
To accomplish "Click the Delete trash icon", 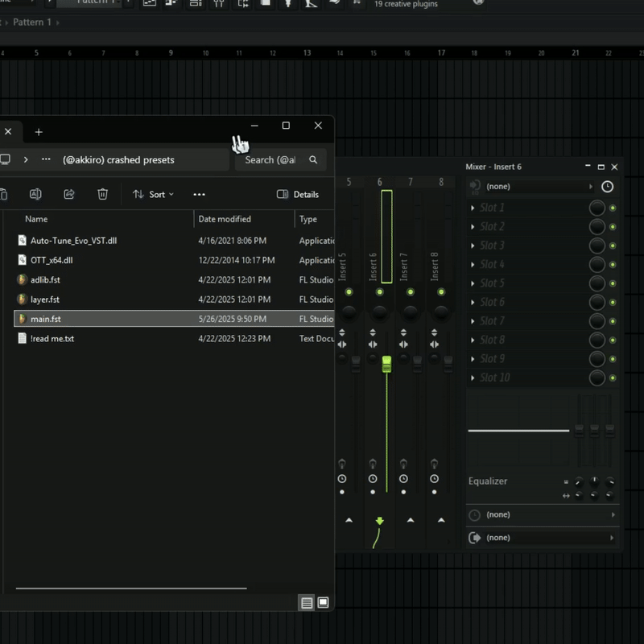I will tap(102, 194).
